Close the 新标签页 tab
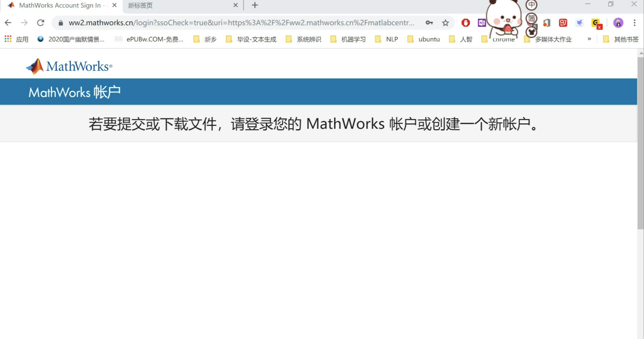Image resolution: width=644 pixels, height=339 pixels. coord(236,5)
